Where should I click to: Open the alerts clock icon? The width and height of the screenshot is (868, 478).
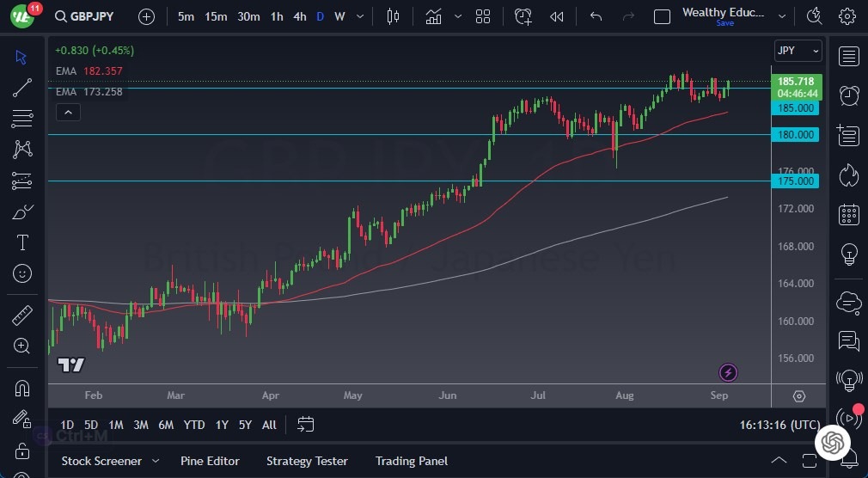(x=849, y=95)
